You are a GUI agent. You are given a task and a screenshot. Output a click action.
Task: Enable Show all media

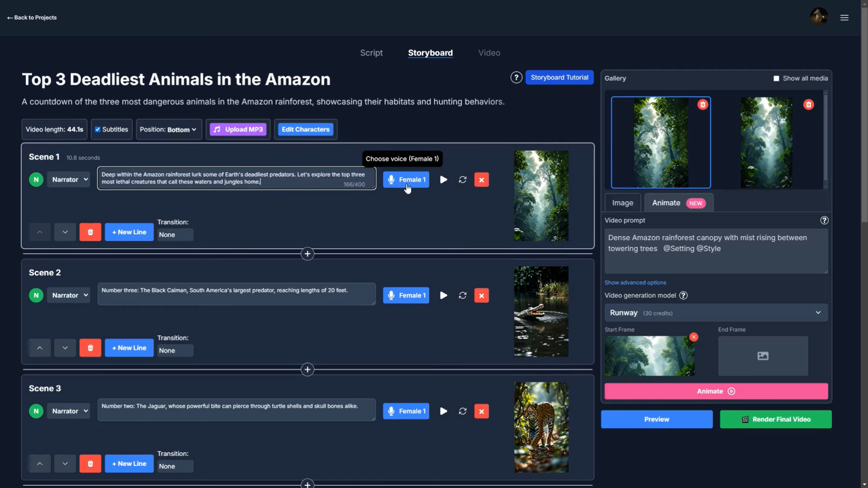click(x=776, y=78)
